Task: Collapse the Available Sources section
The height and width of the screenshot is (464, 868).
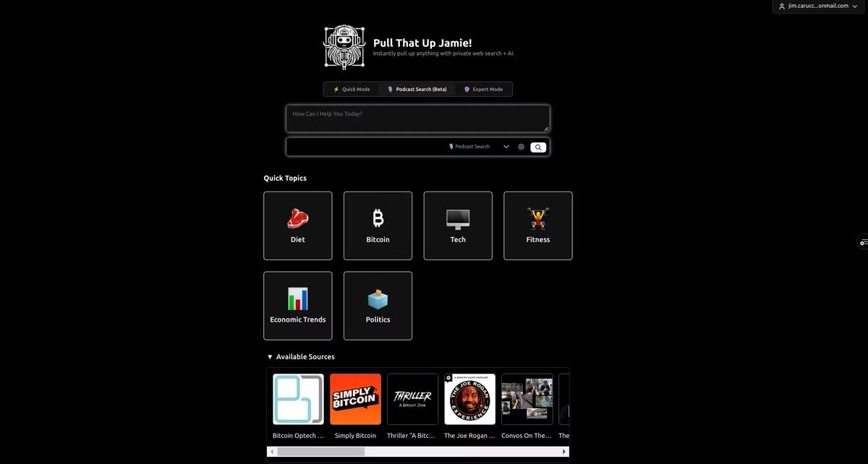Action: pyautogui.click(x=301, y=357)
